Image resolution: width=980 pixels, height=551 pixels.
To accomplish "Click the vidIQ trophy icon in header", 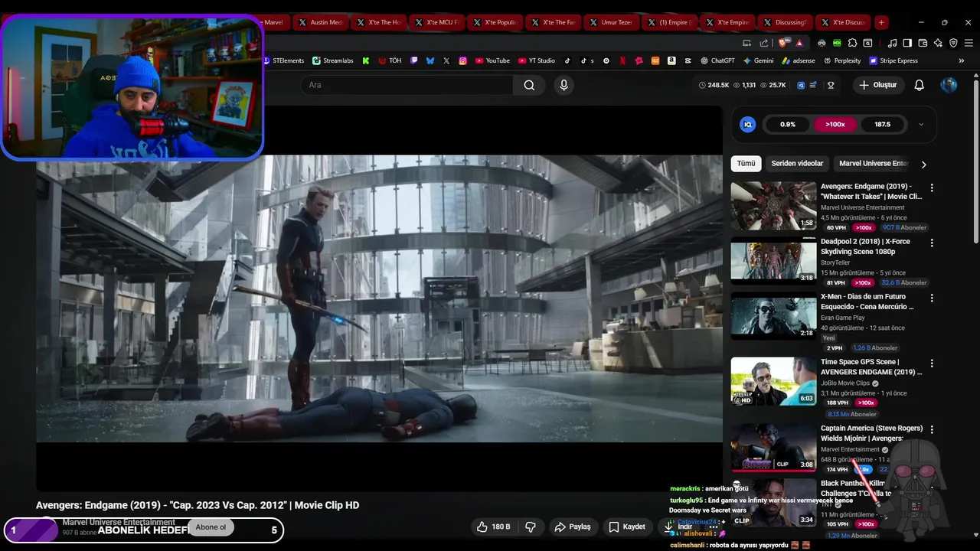I will (x=831, y=85).
